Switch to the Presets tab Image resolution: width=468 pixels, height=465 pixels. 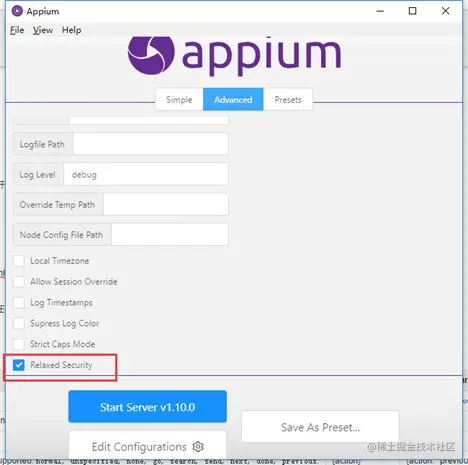click(288, 100)
